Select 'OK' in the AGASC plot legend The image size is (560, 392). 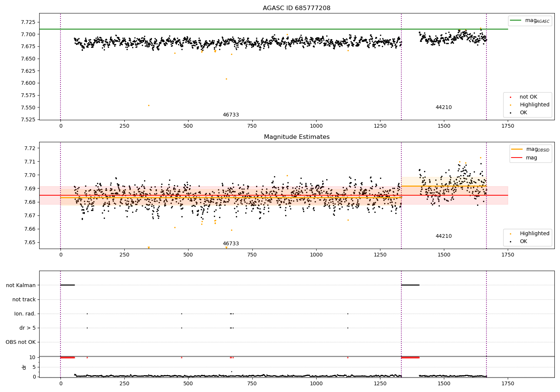point(523,113)
